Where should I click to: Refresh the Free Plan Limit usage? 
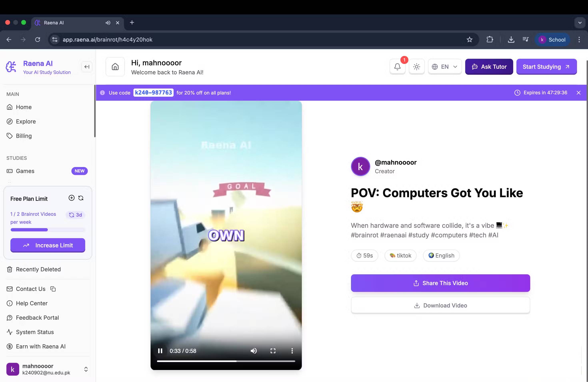[81, 198]
